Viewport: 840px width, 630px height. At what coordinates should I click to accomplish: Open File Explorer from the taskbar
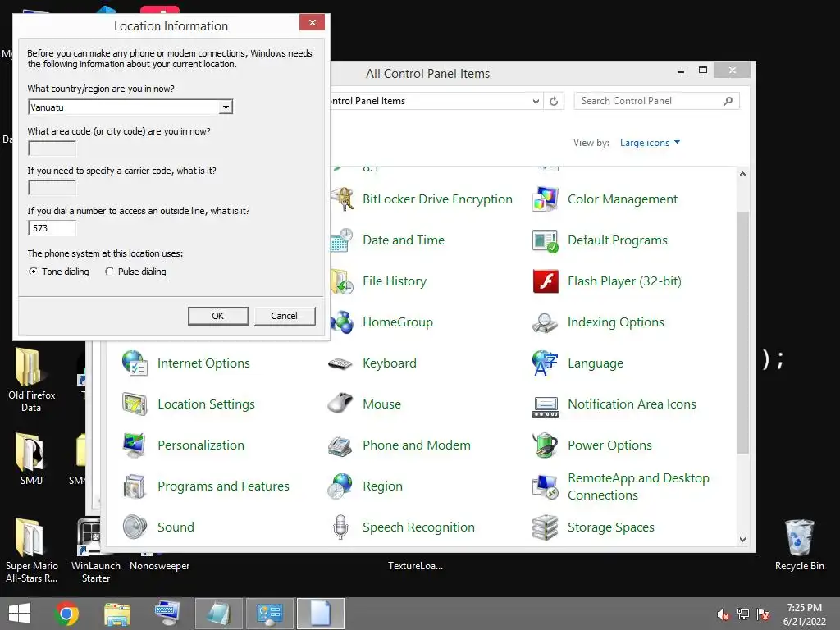coord(116,614)
